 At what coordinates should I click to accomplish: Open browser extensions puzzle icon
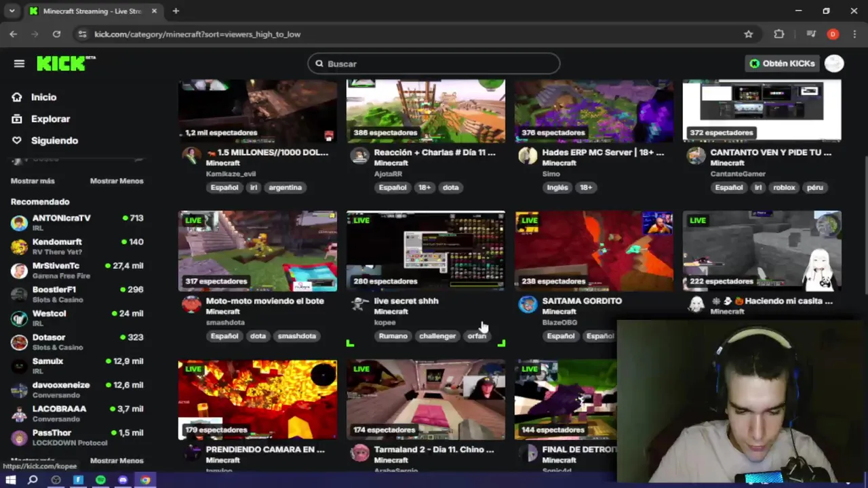(x=779, y=34)
